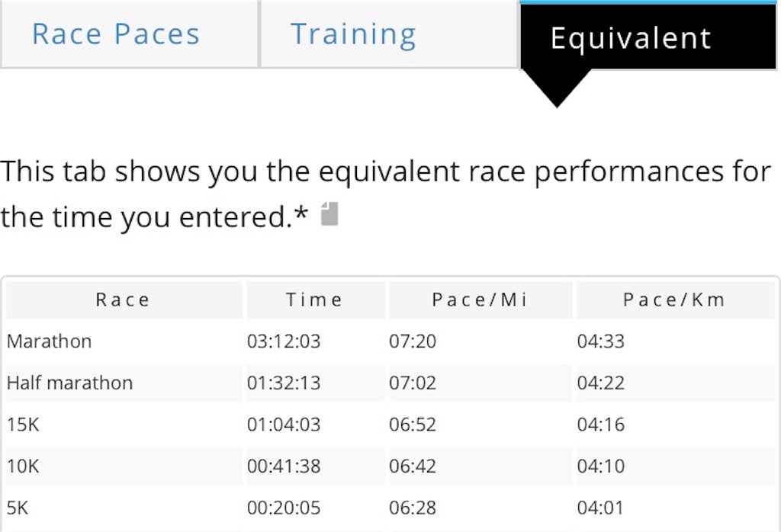Screen dimensions: 781x532
Task: Click the 15K time 01:04:03
Action: tap(284, 425)
